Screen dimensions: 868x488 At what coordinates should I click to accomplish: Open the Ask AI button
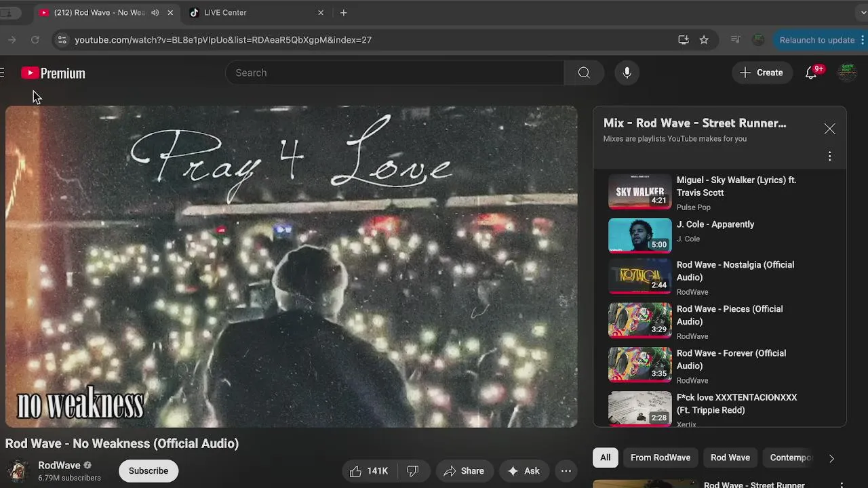pyautogui.click(x=524, y=471)
